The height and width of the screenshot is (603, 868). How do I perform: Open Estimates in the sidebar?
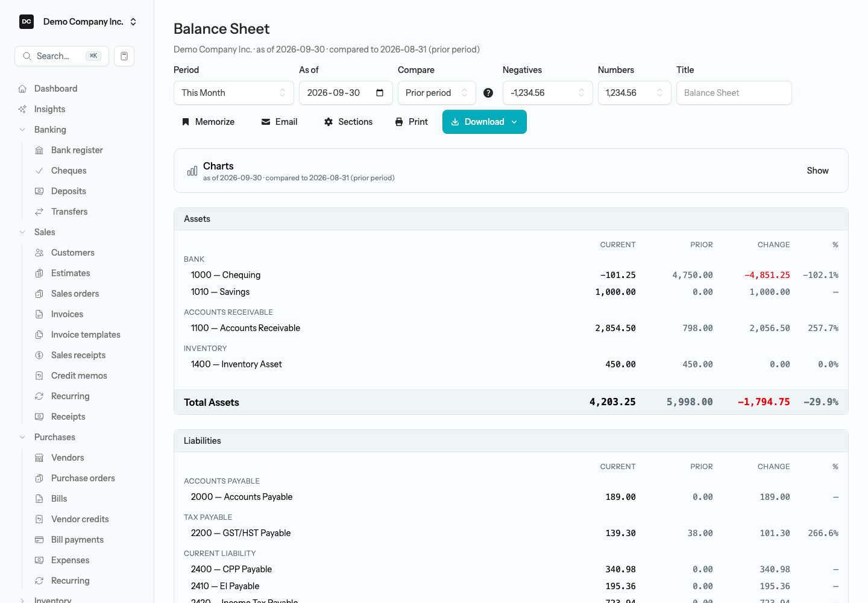coord(71,273)
